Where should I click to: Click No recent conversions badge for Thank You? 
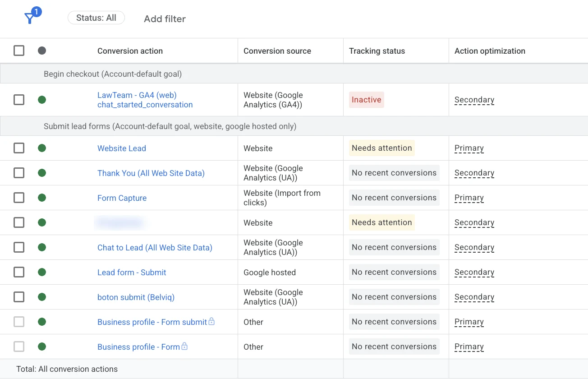[x=394, y=173]
